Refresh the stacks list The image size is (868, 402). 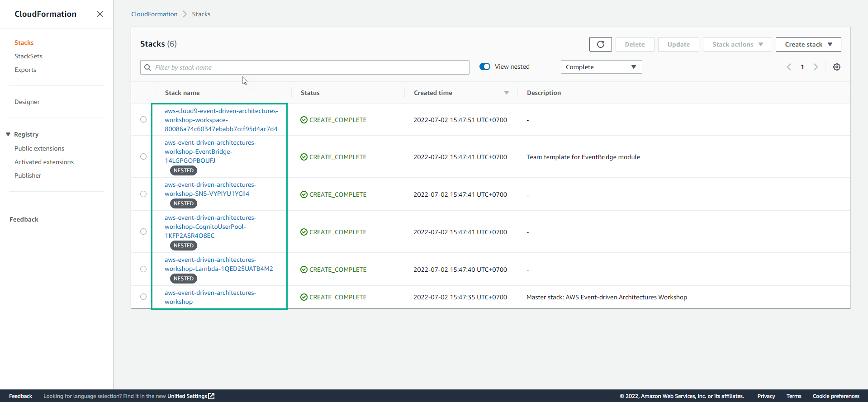tap(601, 44)
